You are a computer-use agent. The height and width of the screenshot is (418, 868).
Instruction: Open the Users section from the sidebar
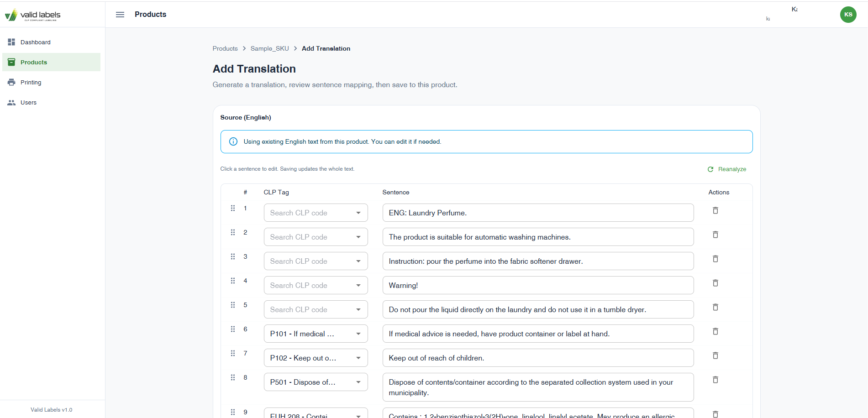28,102
